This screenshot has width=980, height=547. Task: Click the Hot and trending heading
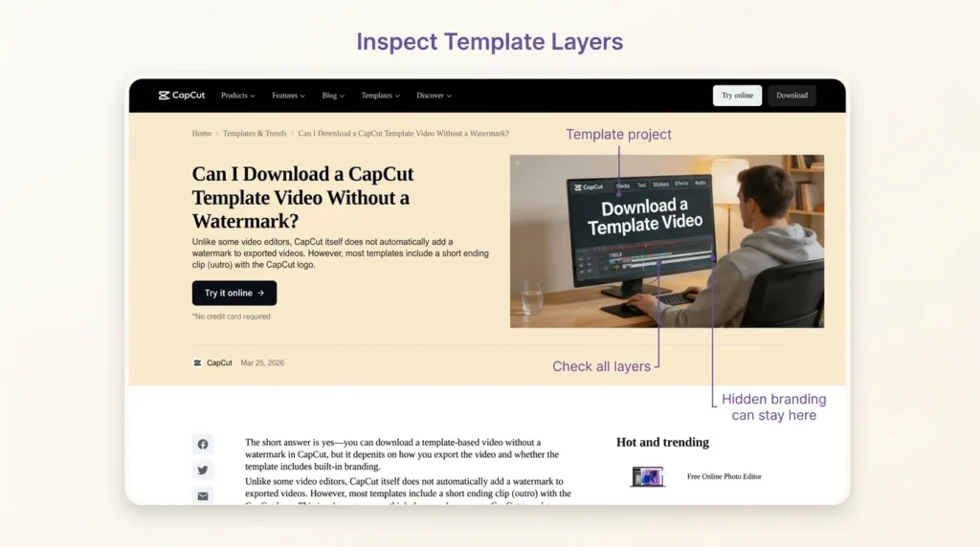pyautogui.click(x=662, y=442)
